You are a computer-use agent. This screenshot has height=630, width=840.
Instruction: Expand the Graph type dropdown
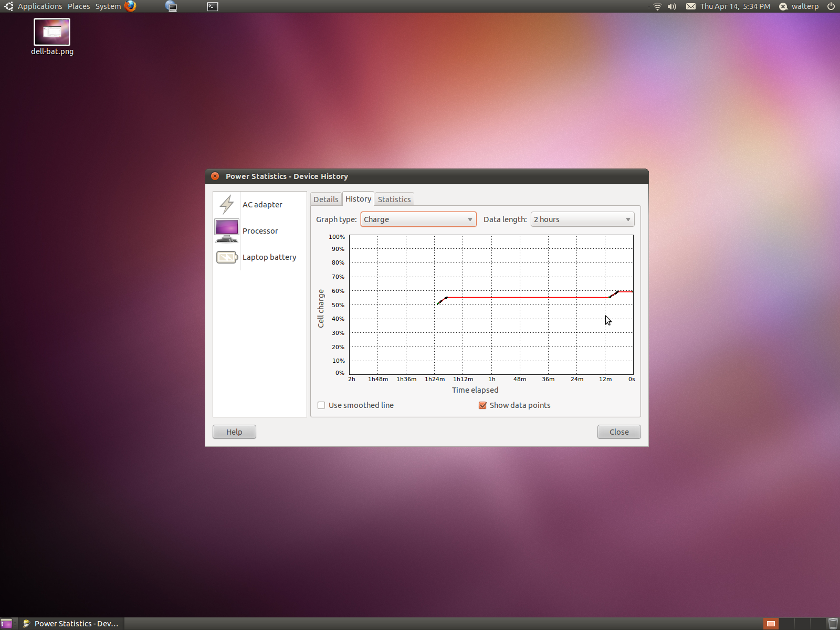418,219
